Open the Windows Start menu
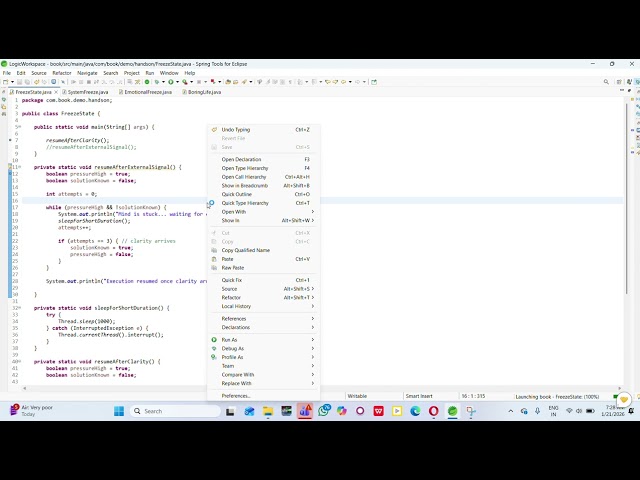This screenshot has width=640, height=480. pyautogui.click(x=119, y=411)
